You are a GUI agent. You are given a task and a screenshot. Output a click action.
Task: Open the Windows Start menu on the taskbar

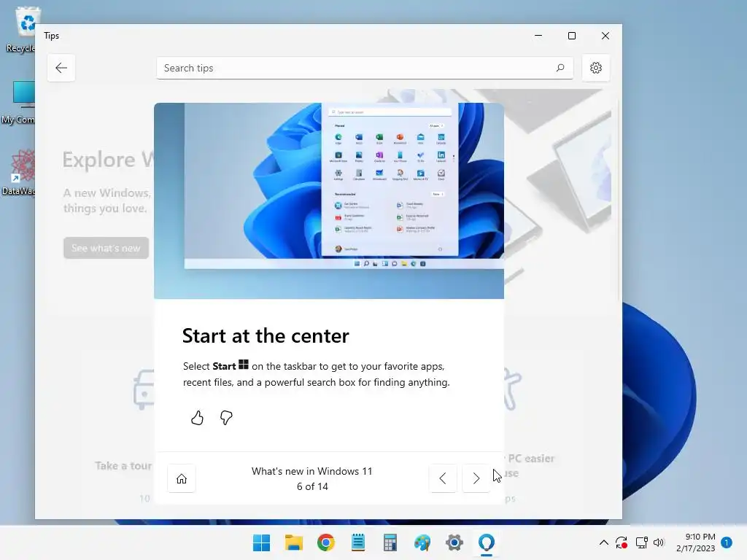point(261,542)
